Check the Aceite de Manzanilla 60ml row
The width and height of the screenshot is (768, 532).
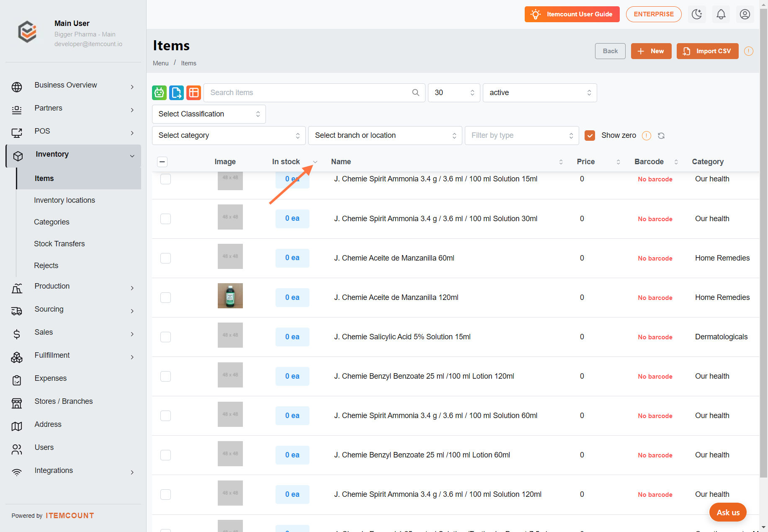(166, 258)
